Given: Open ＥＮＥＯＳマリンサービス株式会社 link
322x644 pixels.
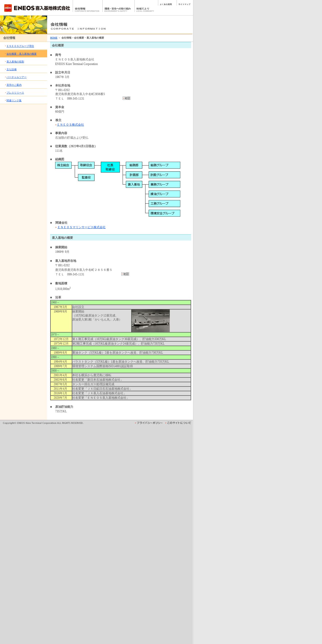Looking at the screenshot, I should click(82, 227).
